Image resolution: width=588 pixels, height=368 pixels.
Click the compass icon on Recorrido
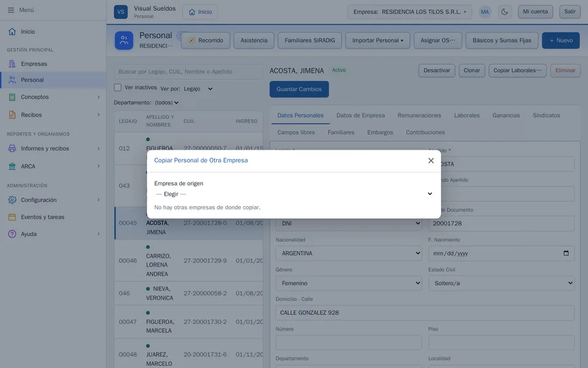191,40
